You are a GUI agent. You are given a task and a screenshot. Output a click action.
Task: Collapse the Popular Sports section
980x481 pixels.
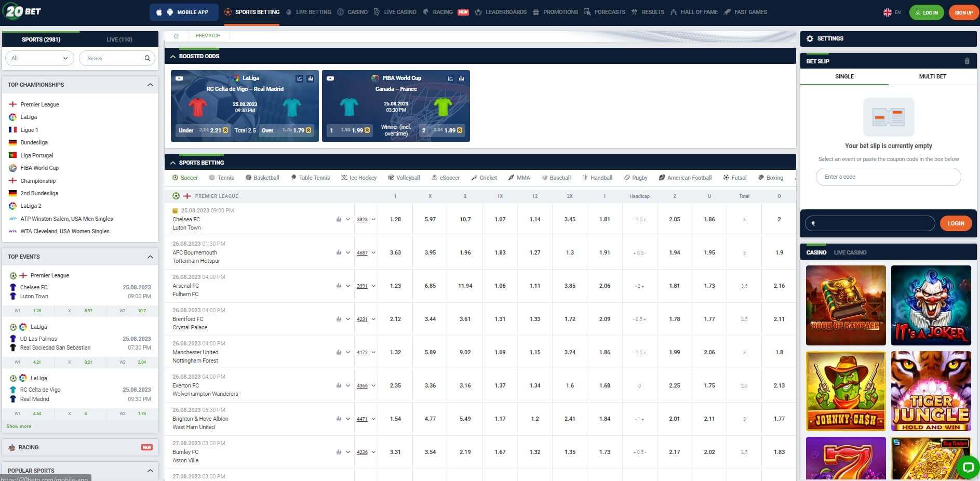coord(150,471)
